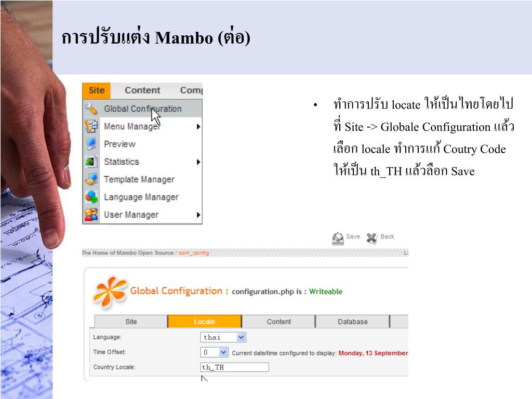Image resolution: width=532 pixels, height=399 pixels.
Task: Click the User Manager people icon
Action: click(x=91, y=215)
